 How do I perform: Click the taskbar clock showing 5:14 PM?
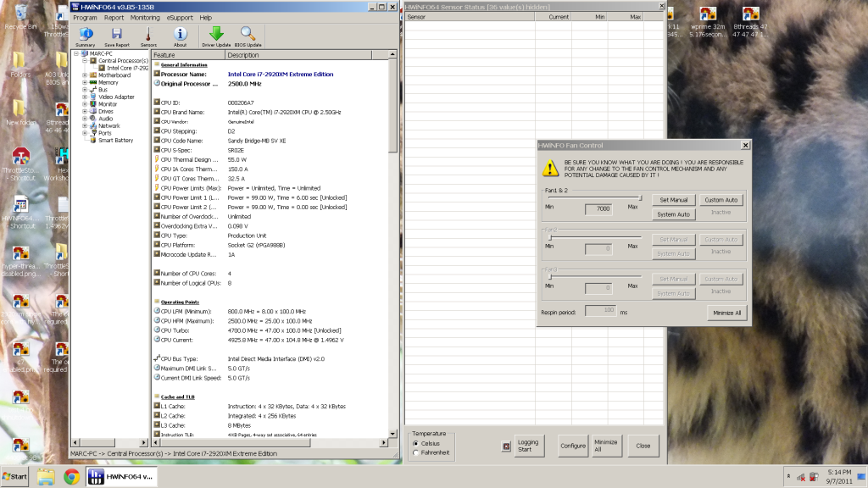coord(839,476)
